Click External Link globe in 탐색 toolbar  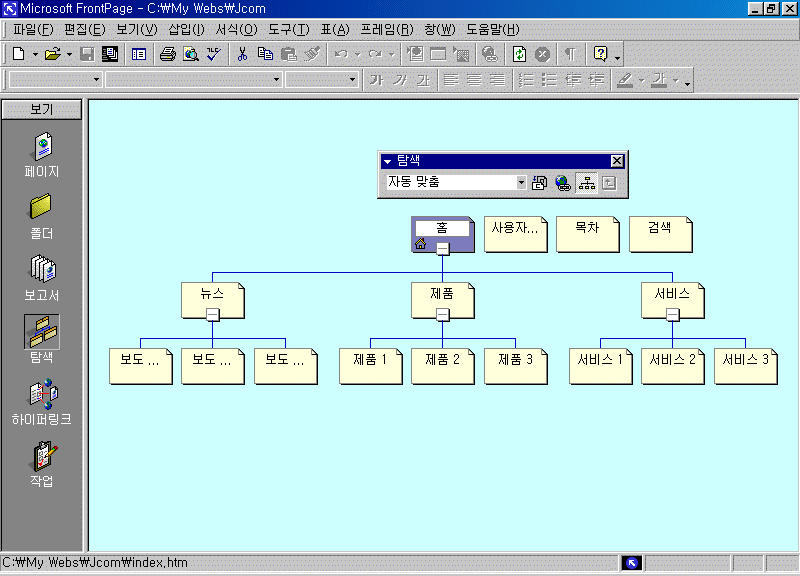pos(563,182)
